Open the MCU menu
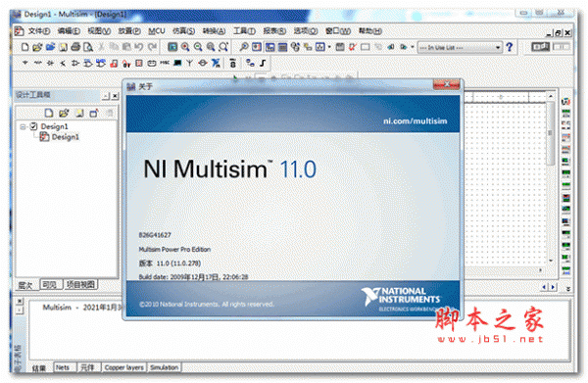Viewport: 588px width, 383px height. pos(157,31)
